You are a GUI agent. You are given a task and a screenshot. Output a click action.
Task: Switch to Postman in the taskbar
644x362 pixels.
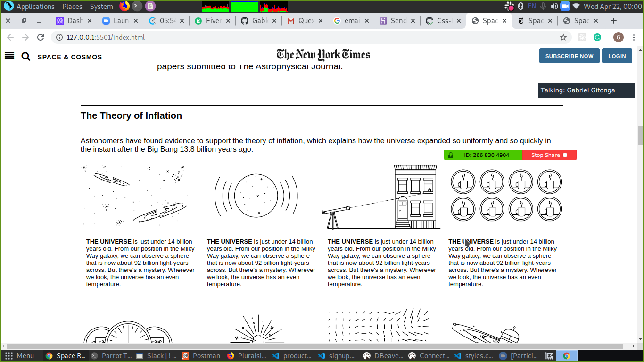pyautogui.click(x=202, y=356)
